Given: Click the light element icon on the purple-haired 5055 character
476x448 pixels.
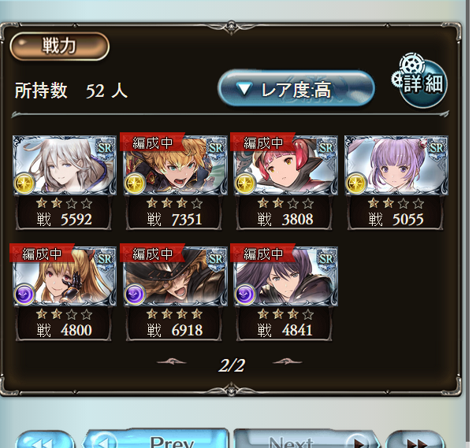Looking at the screenshot, I should pyautogui.click(x=355, y=183).
